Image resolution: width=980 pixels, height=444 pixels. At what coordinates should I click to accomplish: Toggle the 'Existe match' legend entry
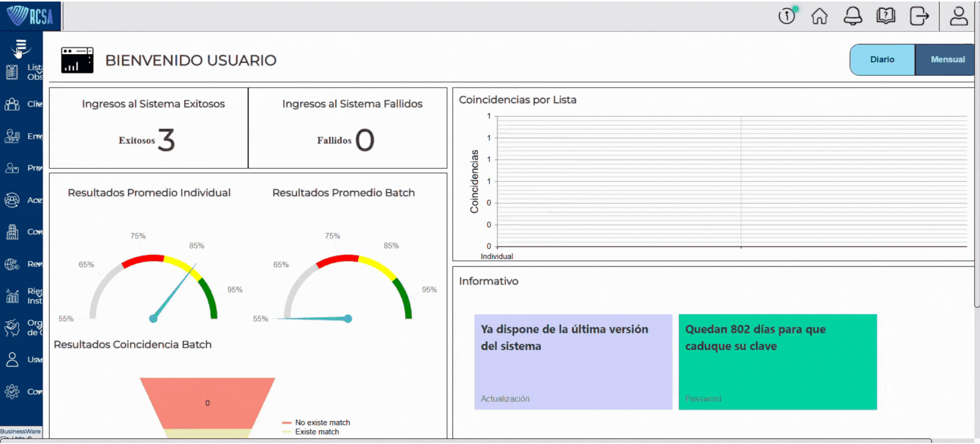[316, 432]
